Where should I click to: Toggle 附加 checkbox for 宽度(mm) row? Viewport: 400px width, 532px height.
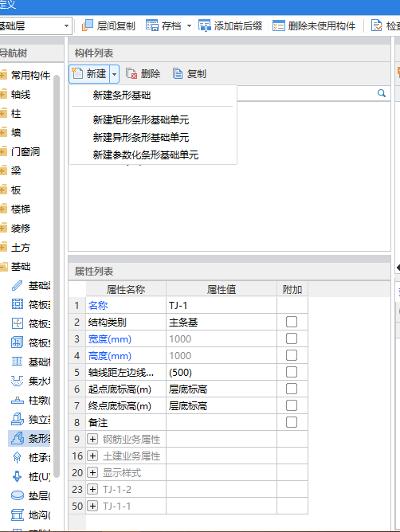click(x=292, y=338)
